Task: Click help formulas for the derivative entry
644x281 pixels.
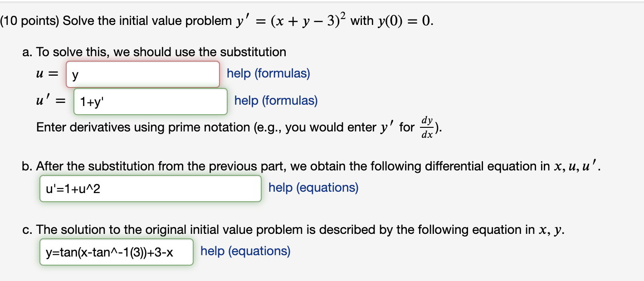Action: (275, 101)
